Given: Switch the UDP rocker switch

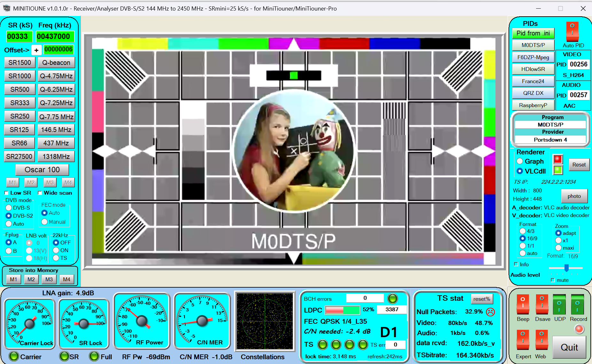Looking at the screenshot, I should coord(559,304).
